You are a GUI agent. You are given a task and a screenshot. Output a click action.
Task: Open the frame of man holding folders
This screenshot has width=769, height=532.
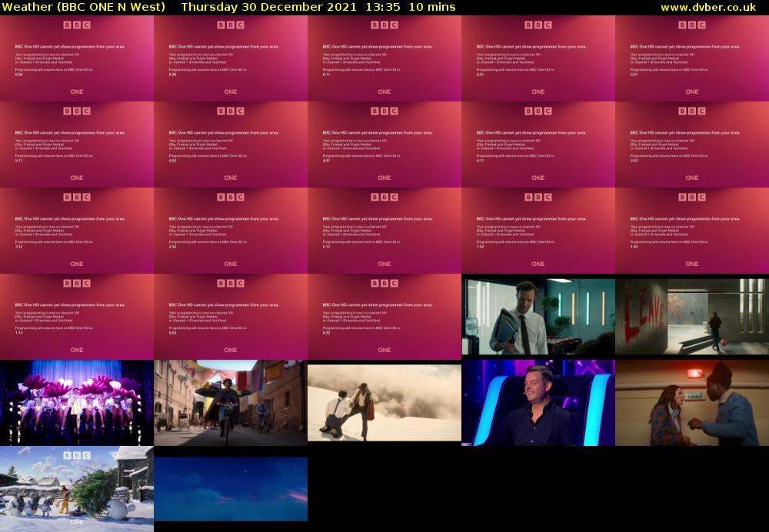[538, 317]
